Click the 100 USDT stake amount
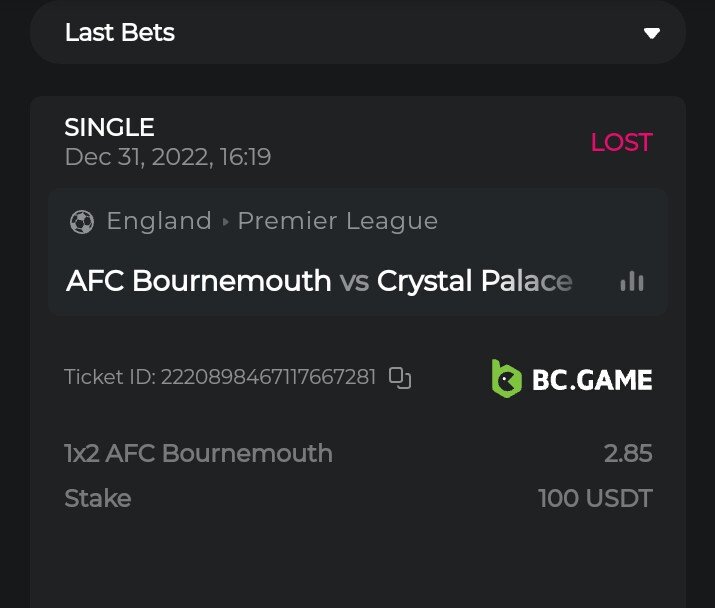This screenshot has width=715, height=608. pyautogui.click(x=595, y=497)
